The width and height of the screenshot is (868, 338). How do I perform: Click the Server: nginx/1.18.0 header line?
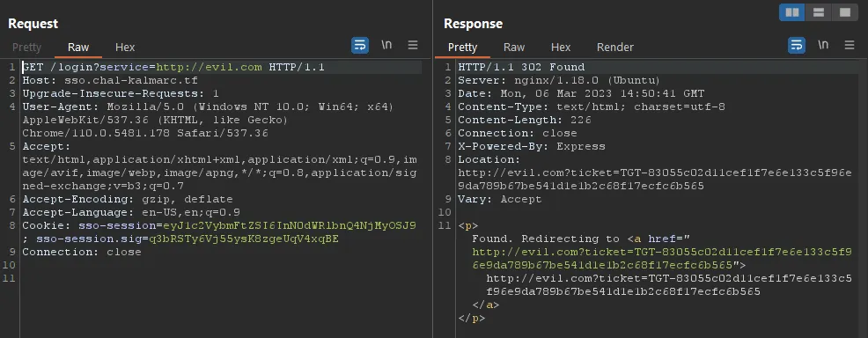559,81
